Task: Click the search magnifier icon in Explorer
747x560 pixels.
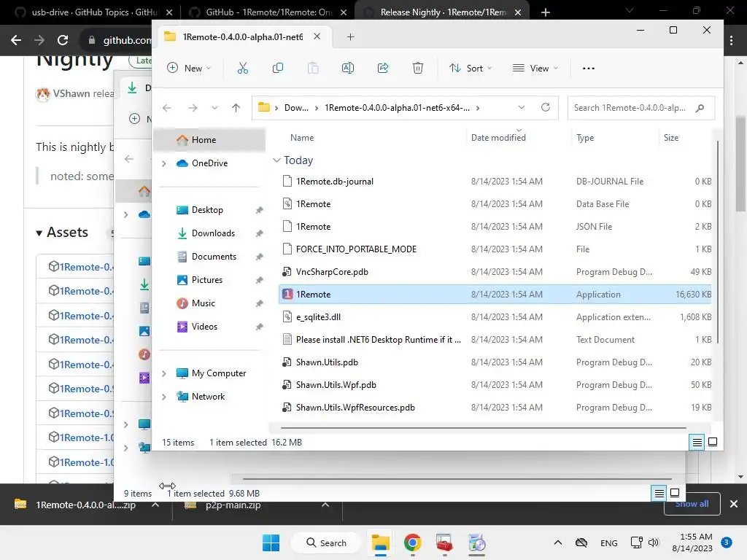Action: pyautogui.click(x=700, y=108)
